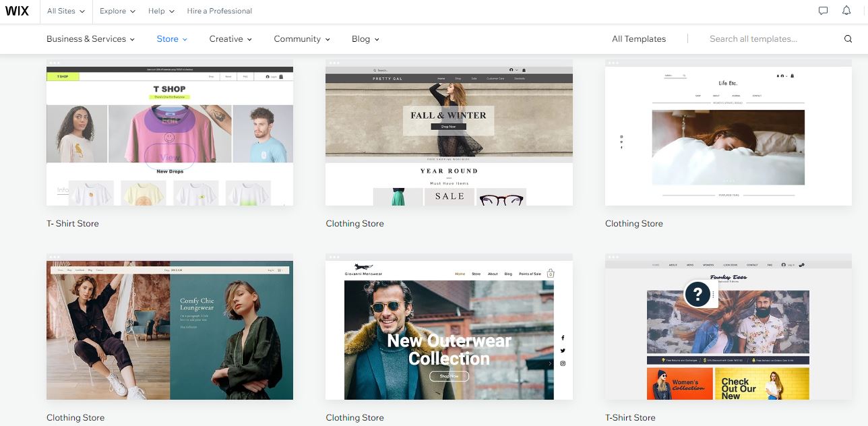This screenshot has height=426, width=868.
Task: Click View button on T Shop template
Action: point(170,157)
